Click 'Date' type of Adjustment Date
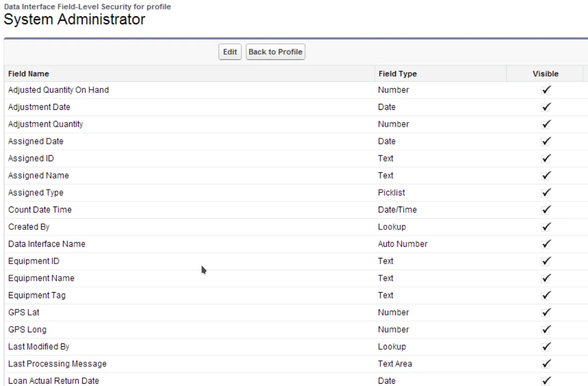The height and width of the screenshot is (386, 588). 387,107
